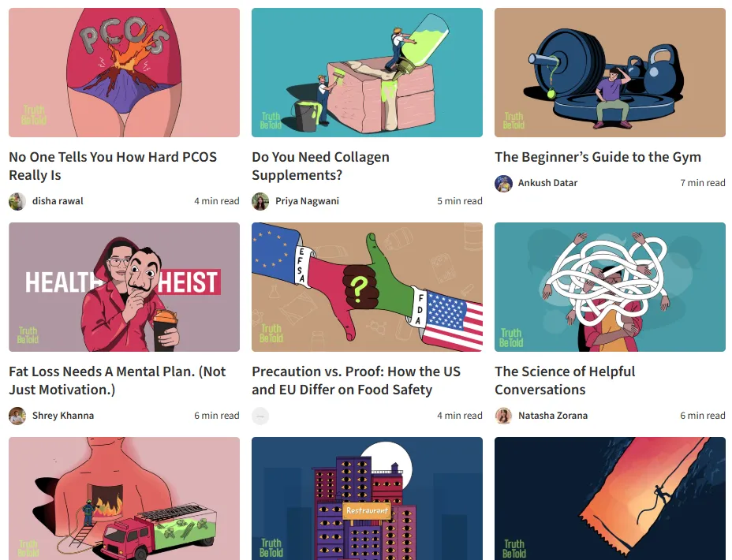Read 'No One Tells You How Hard PCOS Really Is'

click(113, 166)
